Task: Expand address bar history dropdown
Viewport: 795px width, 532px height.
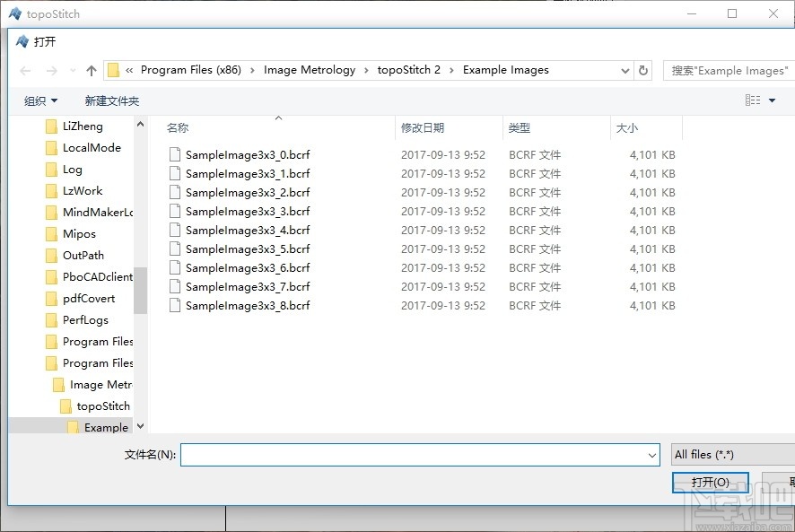Action: 625,71
